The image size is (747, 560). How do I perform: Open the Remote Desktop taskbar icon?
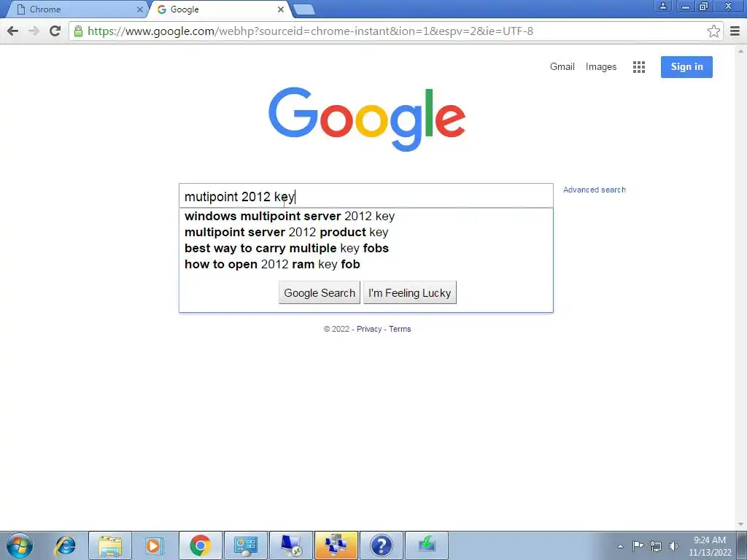290,545
